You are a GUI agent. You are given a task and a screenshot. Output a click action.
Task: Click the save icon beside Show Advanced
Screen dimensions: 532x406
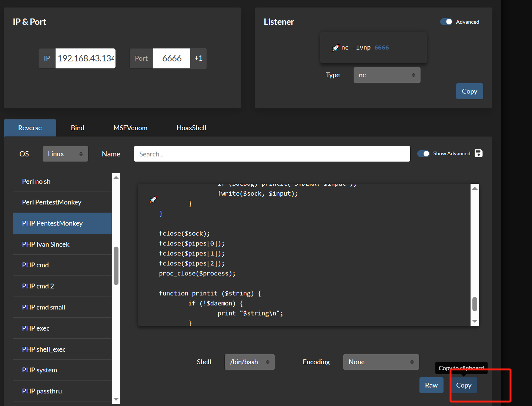coord(478,153)
